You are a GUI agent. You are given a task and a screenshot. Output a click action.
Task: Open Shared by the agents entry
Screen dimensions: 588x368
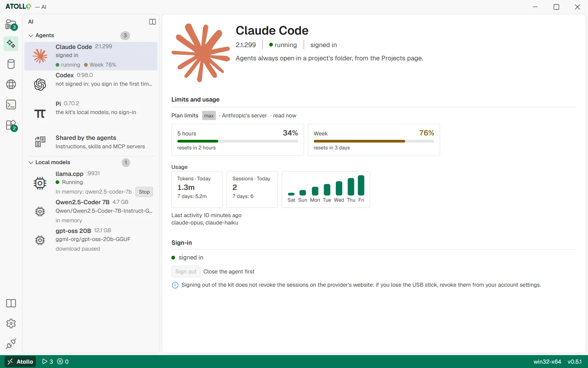(x=91, y=142)
